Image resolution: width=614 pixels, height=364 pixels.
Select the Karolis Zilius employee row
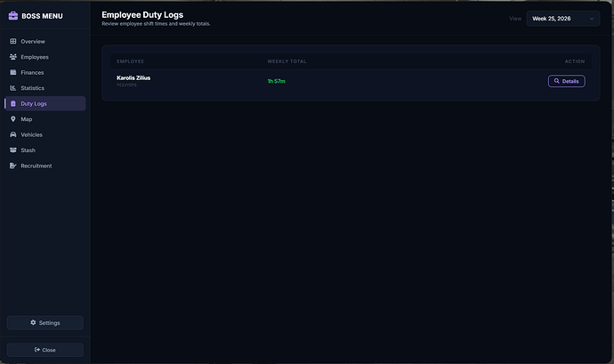tap(351, 81)
